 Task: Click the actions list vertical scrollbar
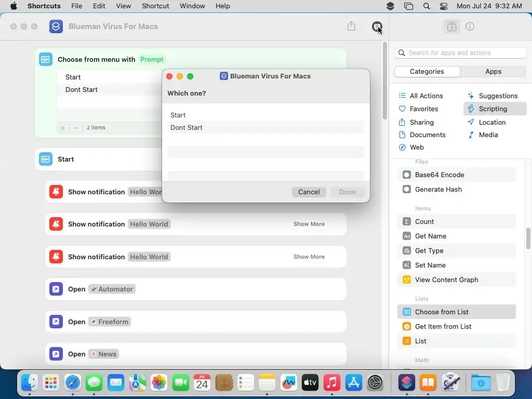[x=528, y=238]
